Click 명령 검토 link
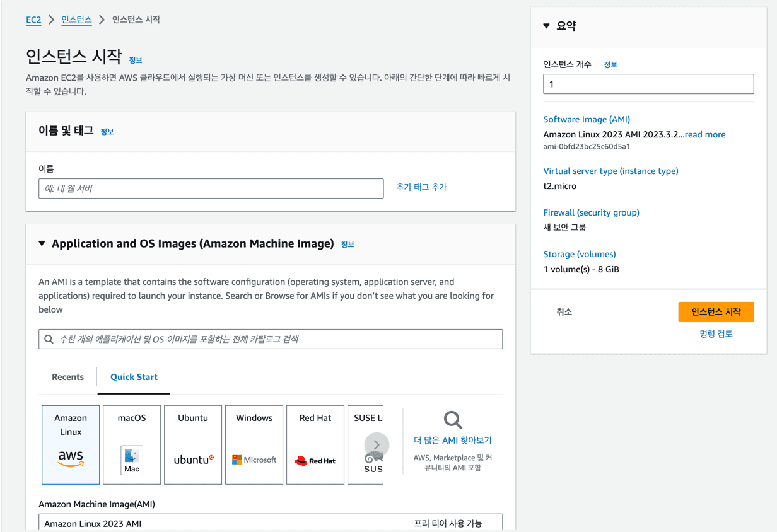 click(716, 334)
